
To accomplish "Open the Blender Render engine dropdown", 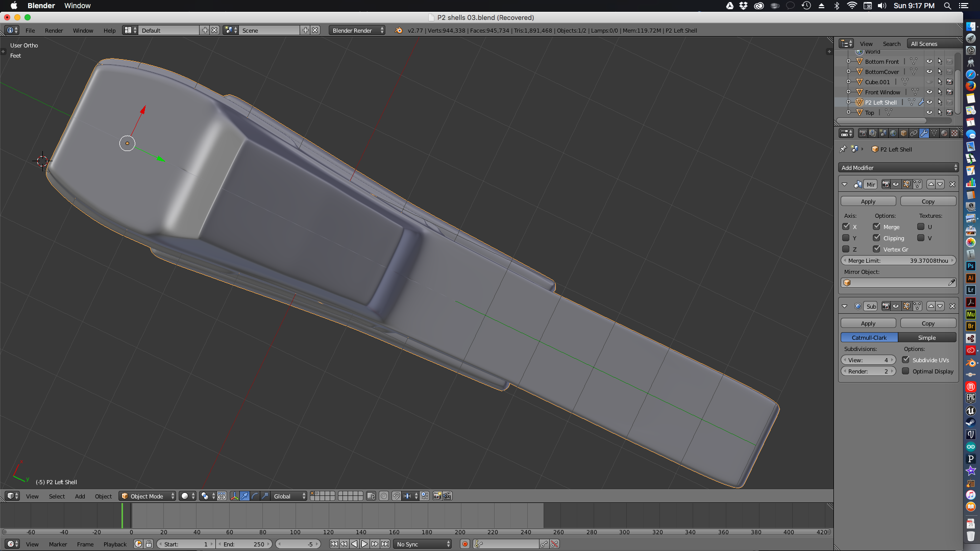I will pyautogui.click(x=357, y=30).
